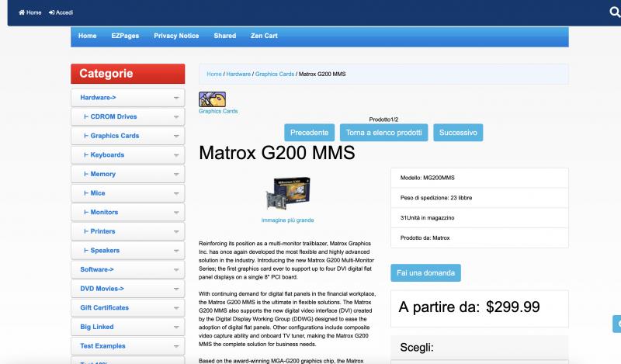The image size is (621, 364).
Task: Click the Hardware breadcrumb link
Action: [238, 74]
